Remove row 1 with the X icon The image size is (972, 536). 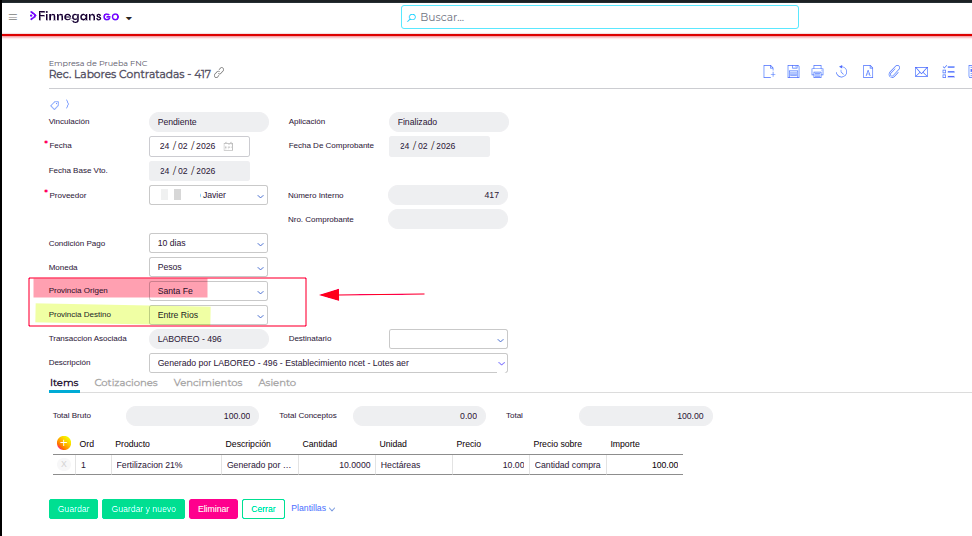coord(64,465)
